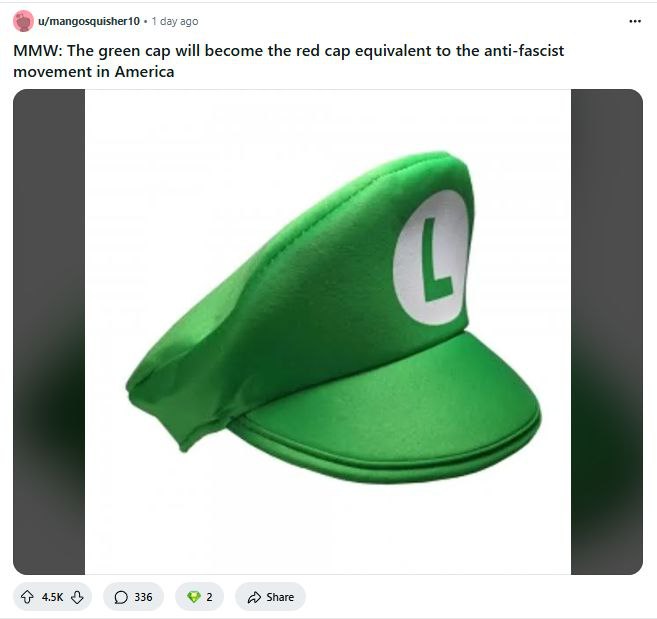Click the white L emblem on cap

(x=430, y=257)
